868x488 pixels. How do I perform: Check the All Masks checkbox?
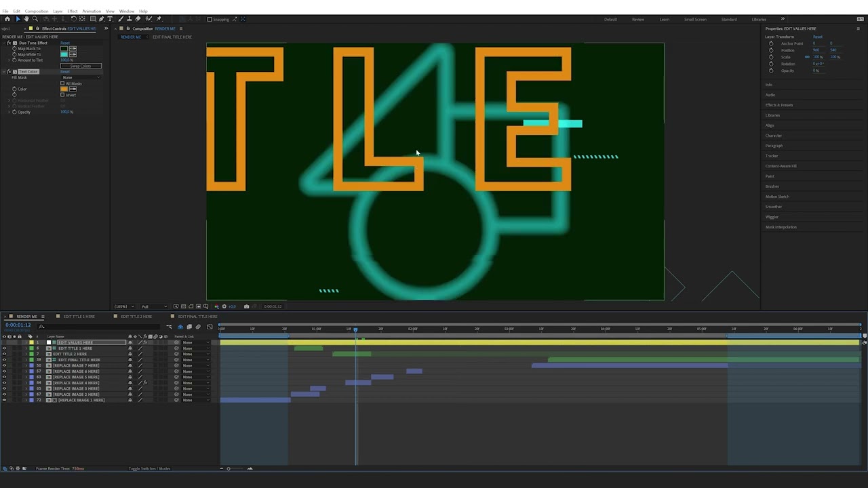click(x=62, y=83)
